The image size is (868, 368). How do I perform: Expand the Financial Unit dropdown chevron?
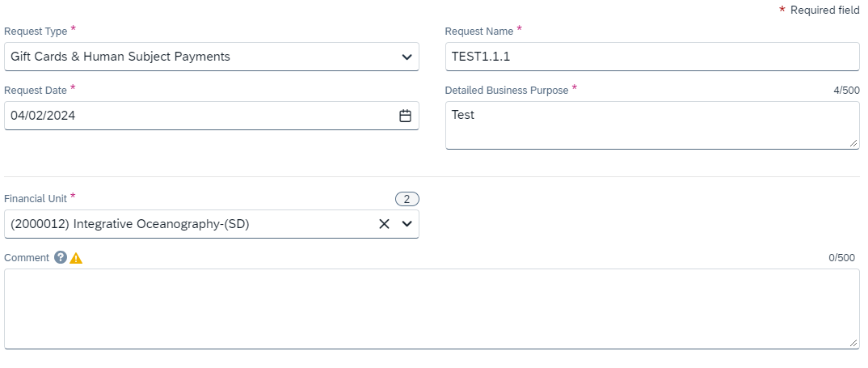[407, 224]
